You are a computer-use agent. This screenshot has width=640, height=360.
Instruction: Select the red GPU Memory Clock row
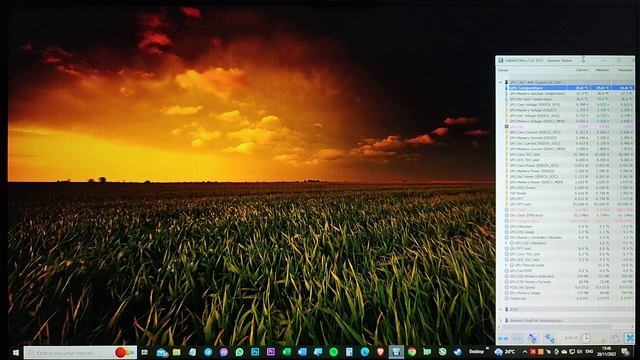click(569, 221)
